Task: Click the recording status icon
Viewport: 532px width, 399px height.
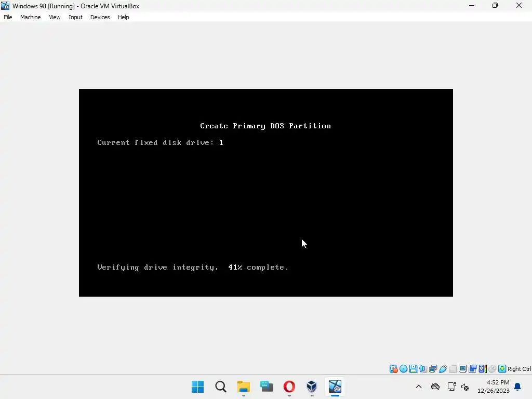Action: [472, 369]
